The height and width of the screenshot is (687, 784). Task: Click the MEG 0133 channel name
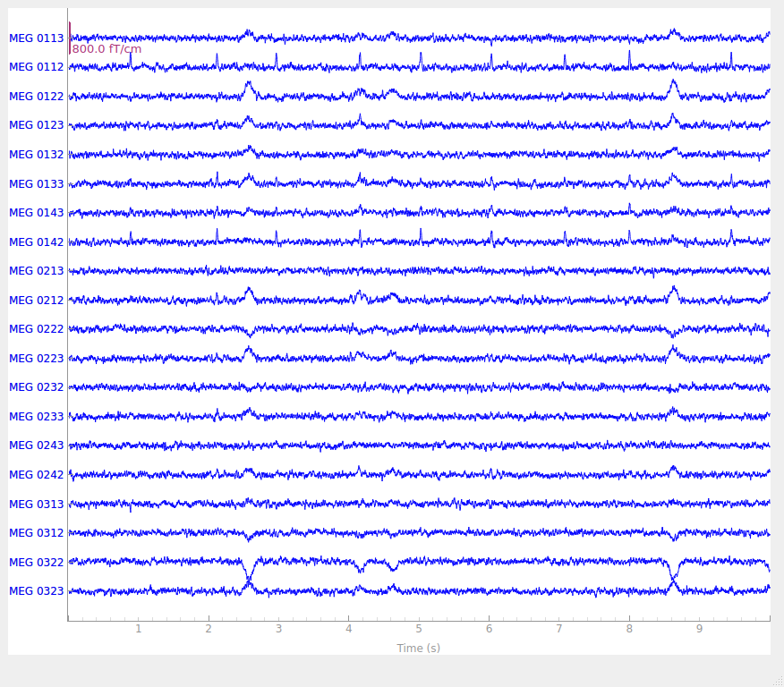point(37,184)
